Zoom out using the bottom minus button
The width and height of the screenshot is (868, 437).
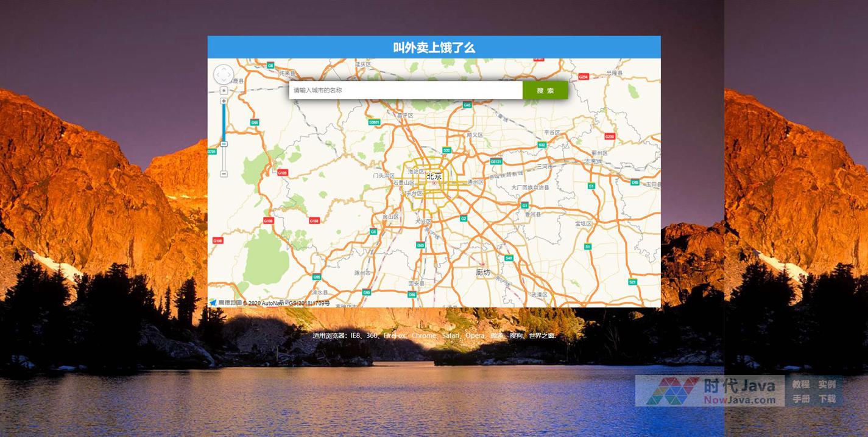[x=224, y=174]
